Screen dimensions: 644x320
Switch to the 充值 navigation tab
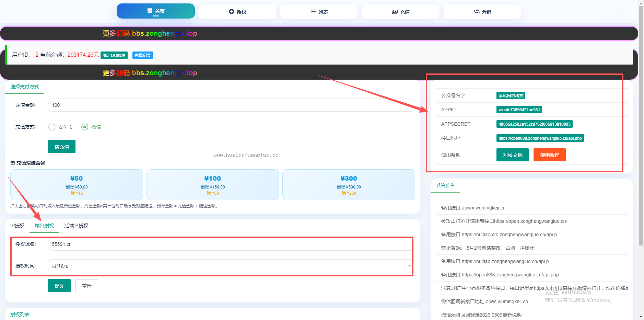(401, 12)
